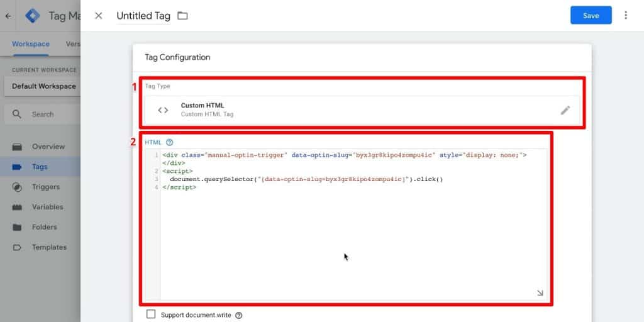Click the 'Custom HTML Tag' subtitle text
Viewport: 644px width, 322px height.
pos(207,114)
